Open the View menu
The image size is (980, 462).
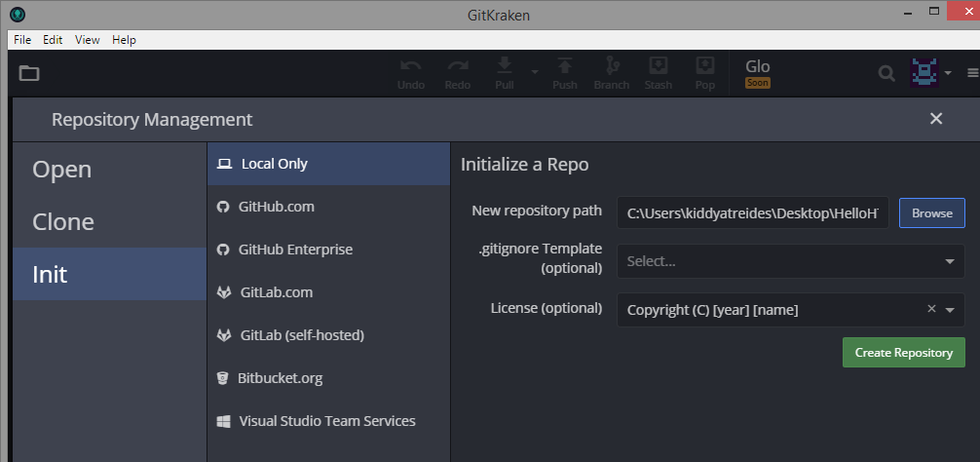(87, 39)
